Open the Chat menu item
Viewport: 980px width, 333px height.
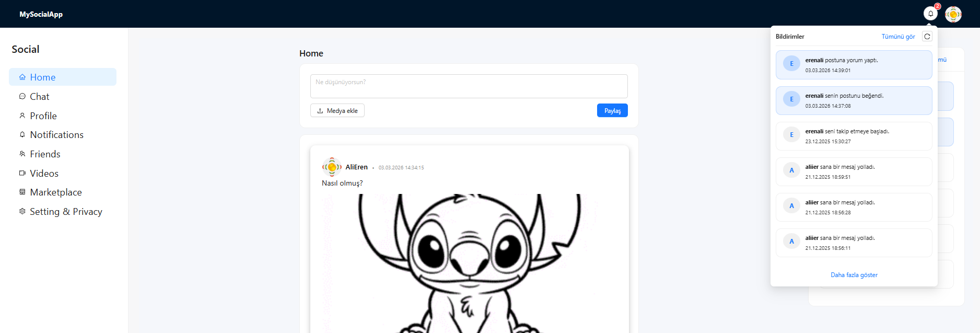point(63,96)
